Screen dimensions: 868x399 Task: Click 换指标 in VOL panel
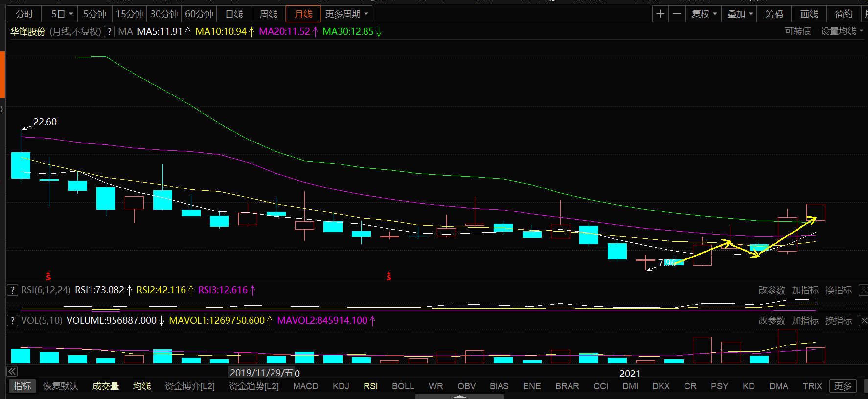tap(839, 321)
